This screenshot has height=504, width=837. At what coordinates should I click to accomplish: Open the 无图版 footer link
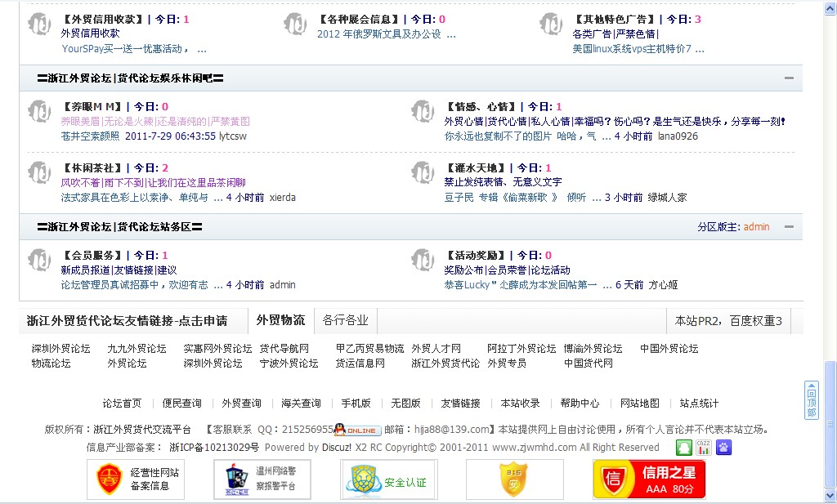click(x=405, y=404)
